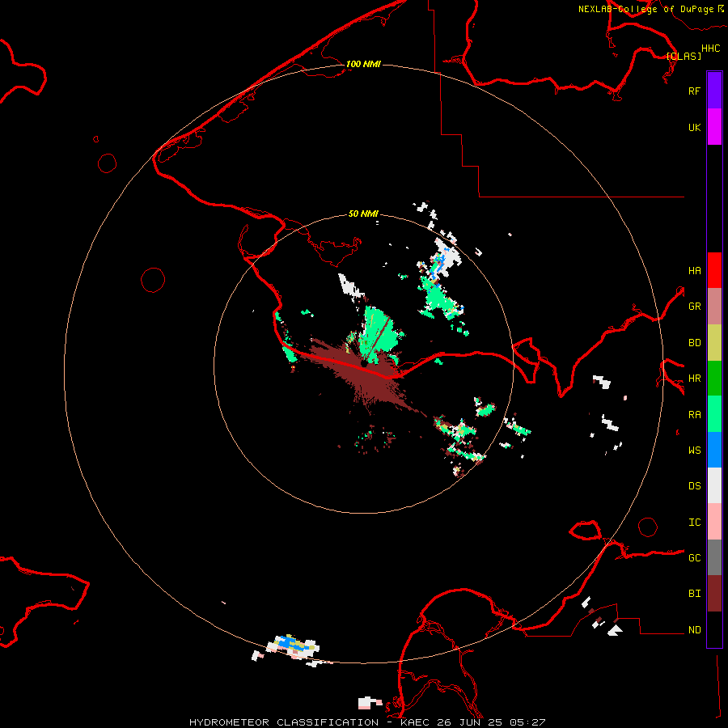Click the GR legend label
The height and width of the screenshot is (728, 728).
point(694,307)
